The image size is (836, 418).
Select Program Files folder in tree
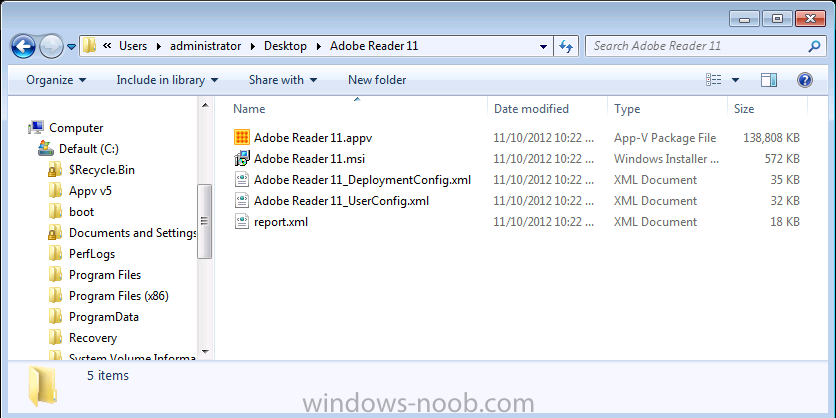click(x=105, y=275)
